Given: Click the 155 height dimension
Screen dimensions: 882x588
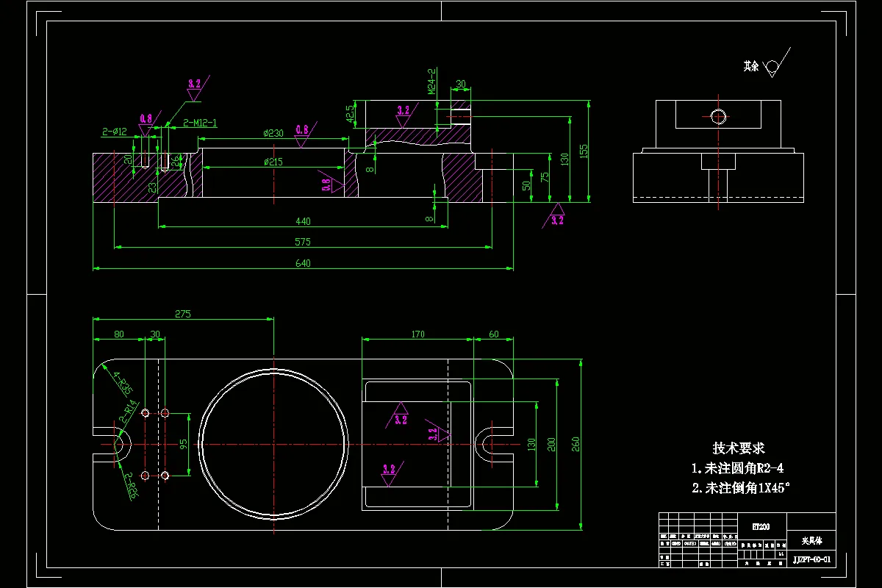Looking at the screenshot, I should tap(584, 150).
